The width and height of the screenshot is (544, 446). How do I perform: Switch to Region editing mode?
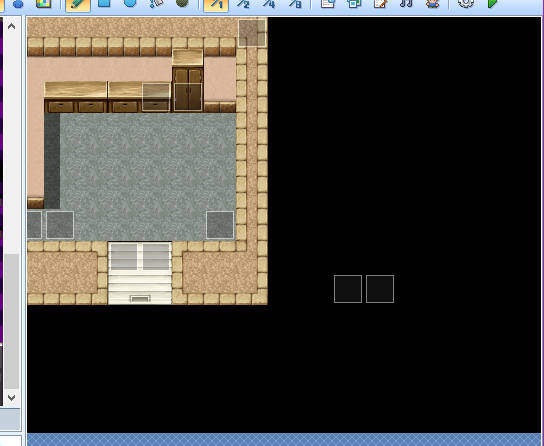(x=44, y=3)
